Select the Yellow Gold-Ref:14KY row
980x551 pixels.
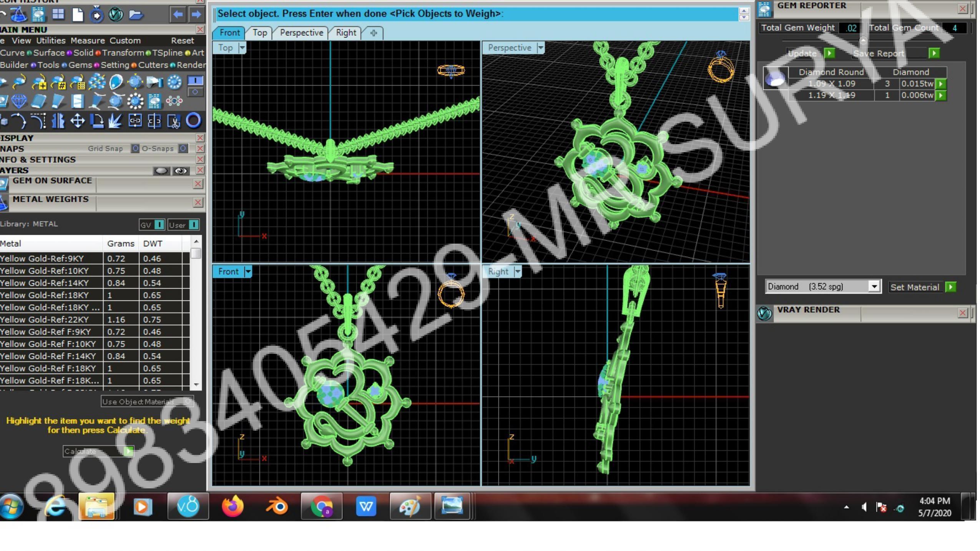[x=95, y=283]
